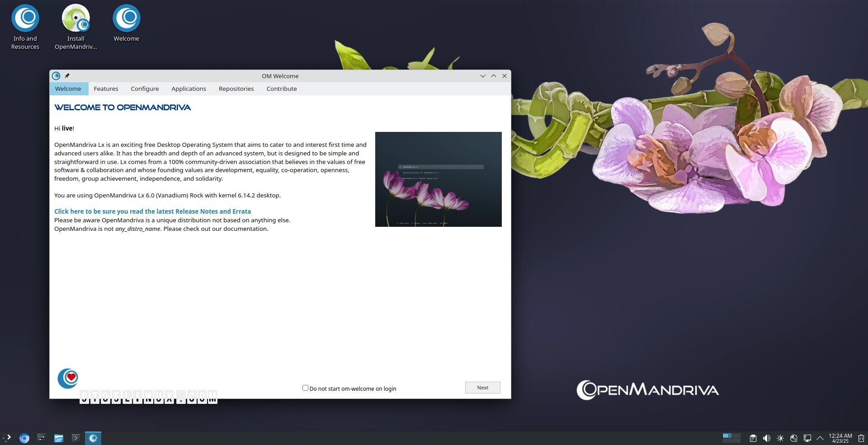Pin the OM Welcome window on all desktops
This screenshot has height=445, width=868.
point(67,76)
